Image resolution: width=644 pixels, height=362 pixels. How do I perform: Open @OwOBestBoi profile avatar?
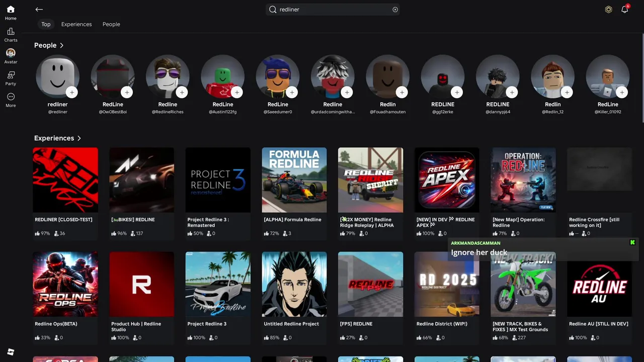coord(113,76)
